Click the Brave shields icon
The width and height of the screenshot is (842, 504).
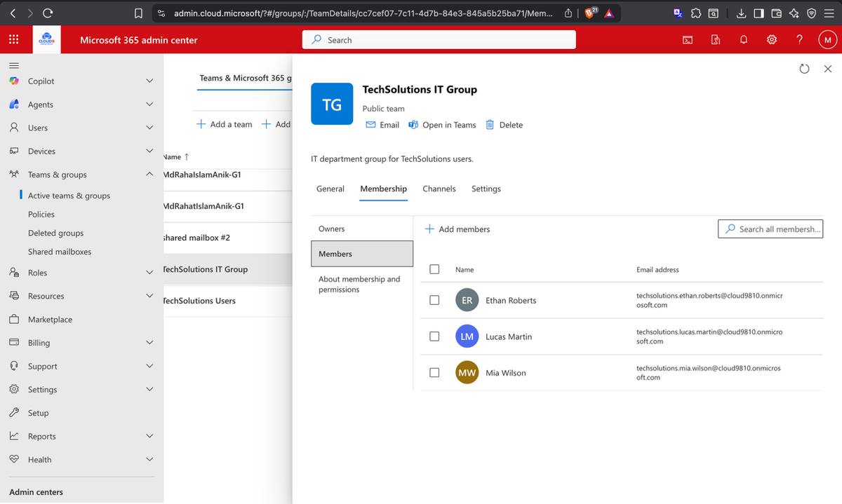tap(591, 13)
